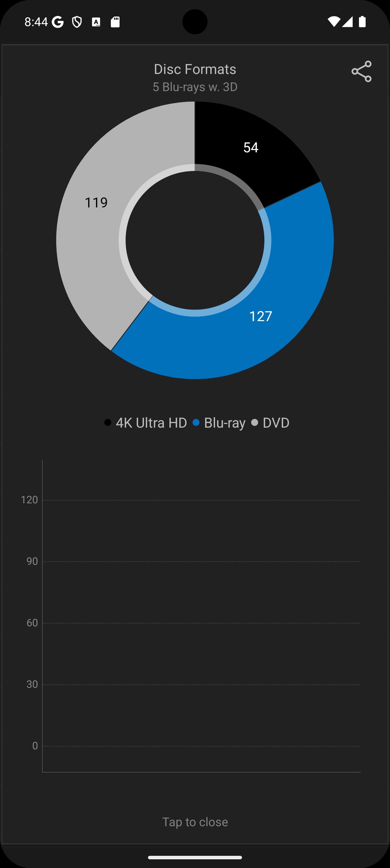390x868 pixels.
Task: Tap the 120 axis label
Action: coord(29,500)
